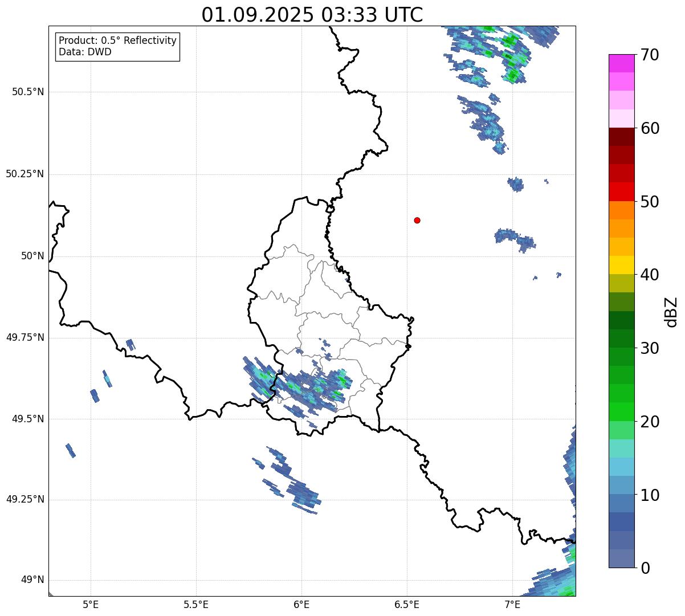Click the dark maroon colorbar segment below 60

621,137
